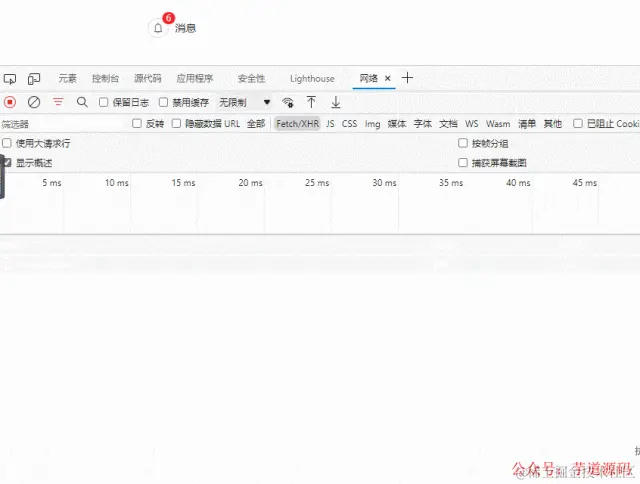Click the 筛选器 filter input field
The width and height of the screenshot is (640, 484).
(x=63, y=124)
